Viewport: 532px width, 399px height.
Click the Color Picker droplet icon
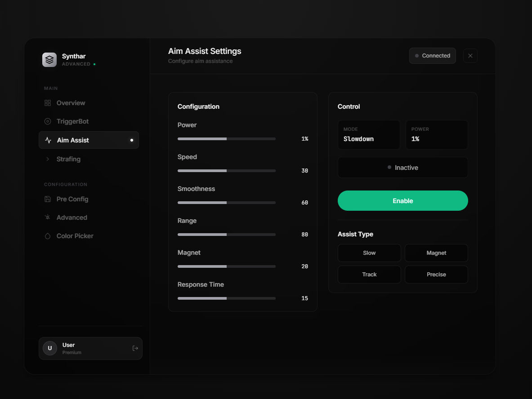[47, 236]
